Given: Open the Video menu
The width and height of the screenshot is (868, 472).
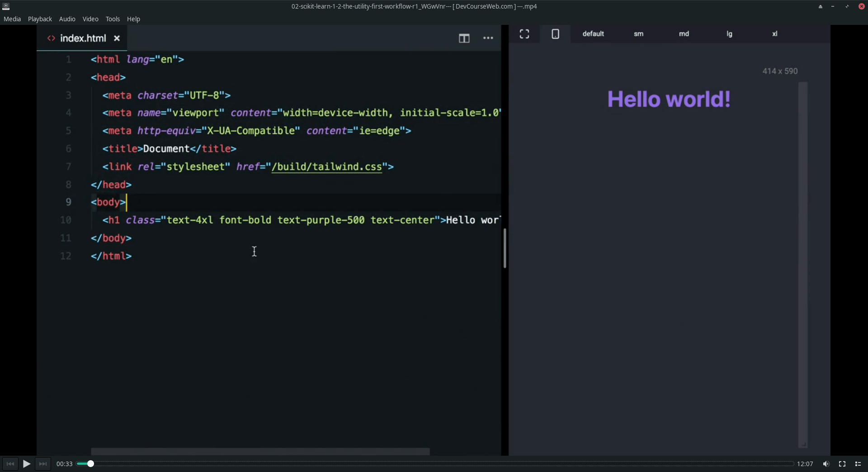Looking at the screenshot, I should click(x=90, y=19).
